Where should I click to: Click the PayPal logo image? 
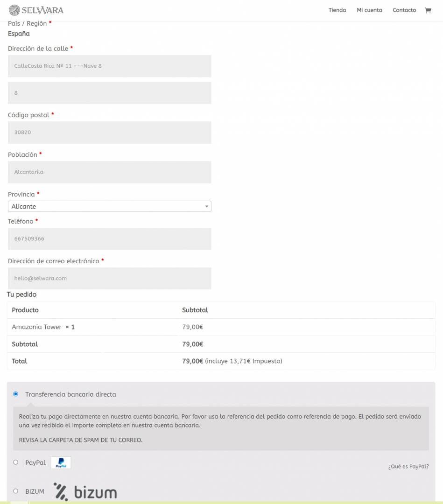pos(61,462)
